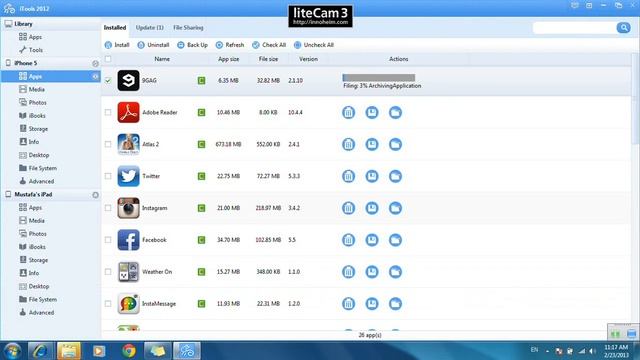Toggle the select-all checkbox in header
The height and width of the screenshot is (360, 640).
108,59
